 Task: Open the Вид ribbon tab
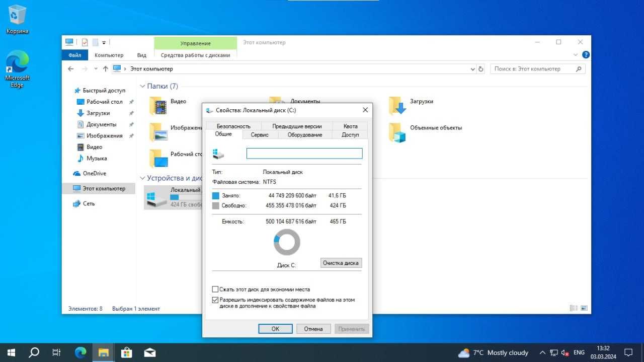[x=142, y=55]
